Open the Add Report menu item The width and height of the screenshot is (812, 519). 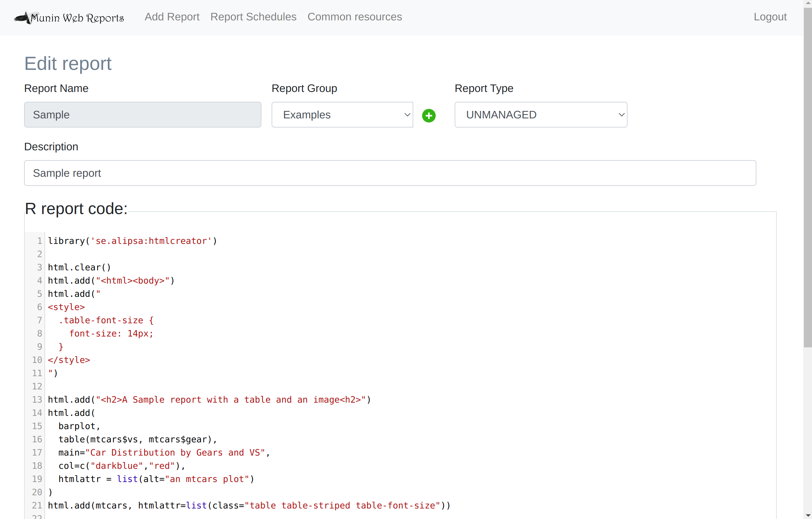(x=172, y=17)
